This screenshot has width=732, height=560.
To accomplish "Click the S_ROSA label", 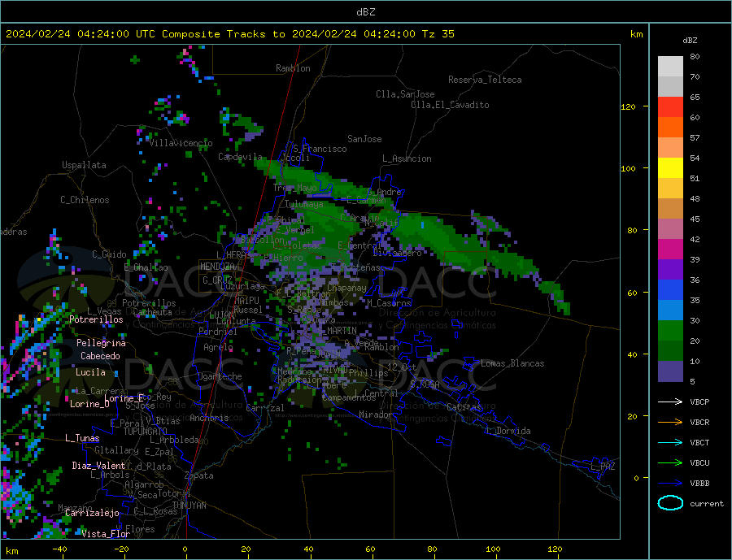I will click(x=425, y=384).
